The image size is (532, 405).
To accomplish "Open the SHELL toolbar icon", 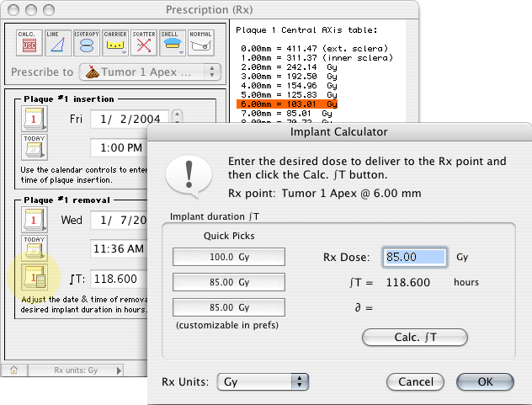I will tap(173, 43).
